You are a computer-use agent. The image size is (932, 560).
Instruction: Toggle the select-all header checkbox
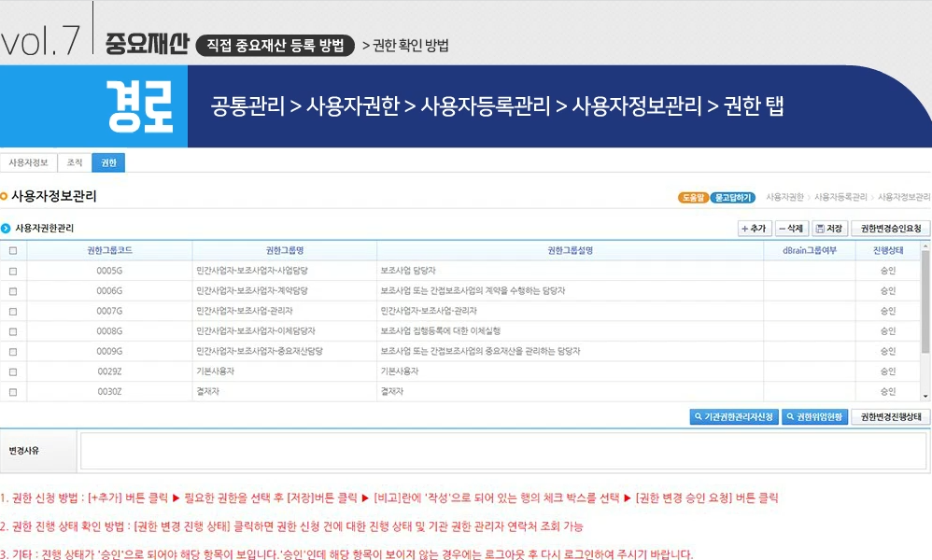13,251
